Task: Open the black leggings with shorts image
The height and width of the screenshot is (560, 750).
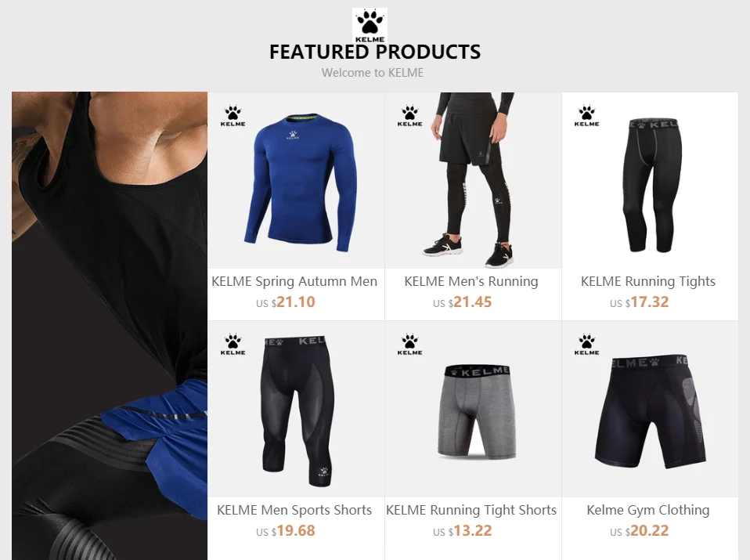Action: pyautogui.click(x=473, y=180)
